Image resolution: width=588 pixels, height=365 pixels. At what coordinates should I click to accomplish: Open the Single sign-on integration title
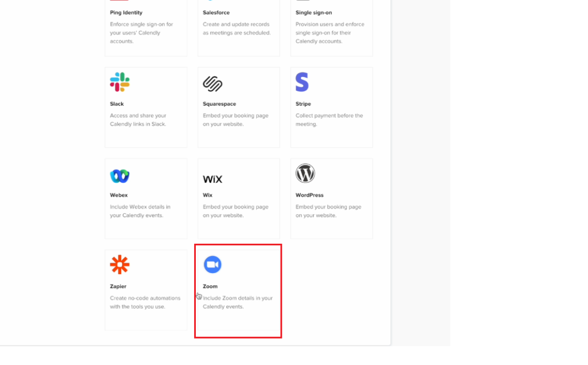tap(314, 13)
